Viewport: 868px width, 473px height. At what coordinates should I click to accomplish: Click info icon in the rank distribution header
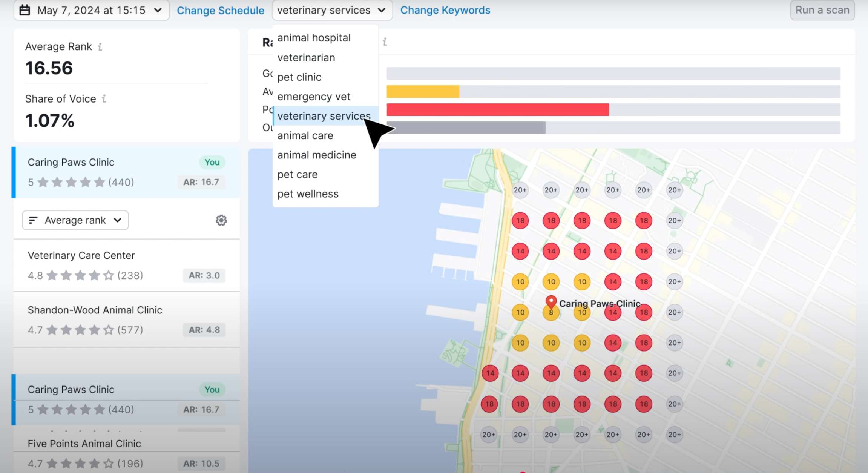385,42
